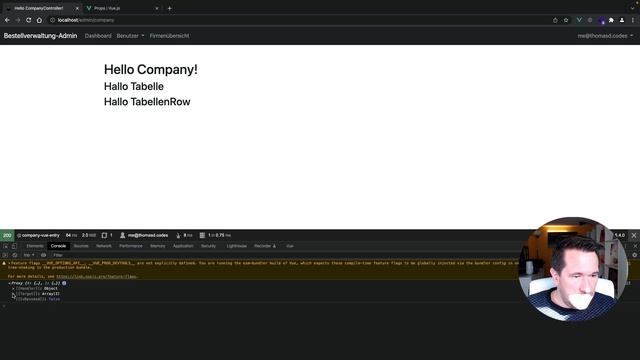Switch to the Memory tab

click(x=158, y=246)
